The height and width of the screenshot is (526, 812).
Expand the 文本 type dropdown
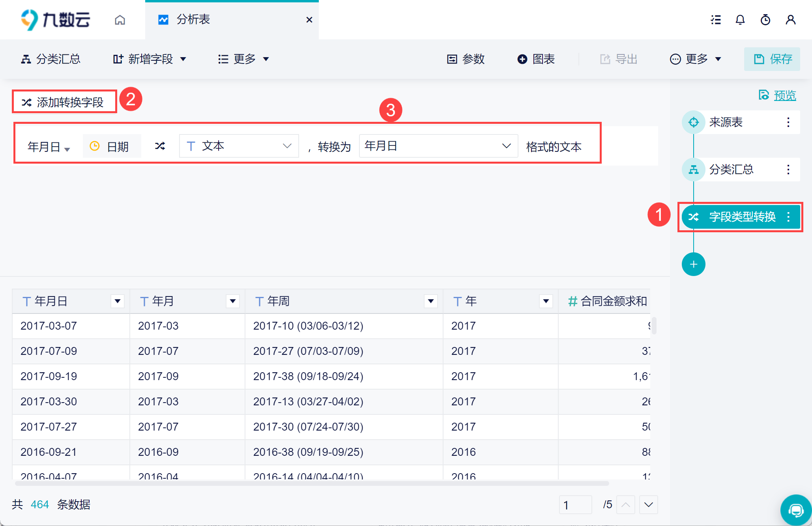[239, 146]
